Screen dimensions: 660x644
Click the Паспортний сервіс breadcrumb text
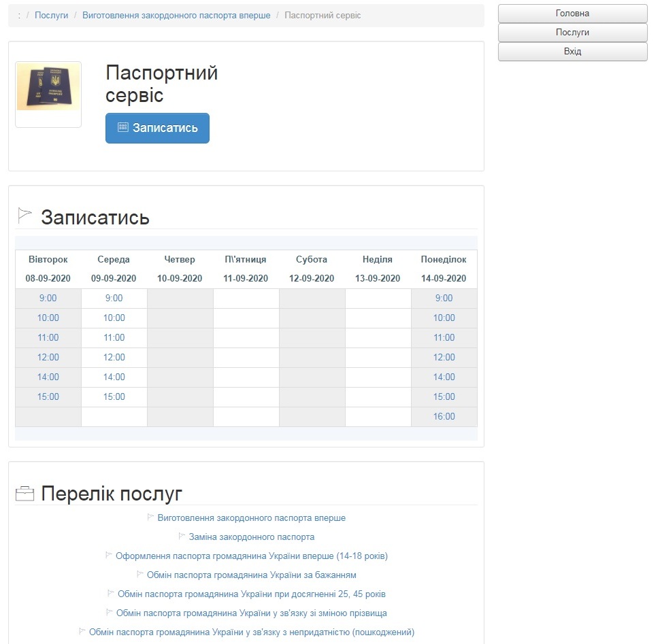(323, 15)
